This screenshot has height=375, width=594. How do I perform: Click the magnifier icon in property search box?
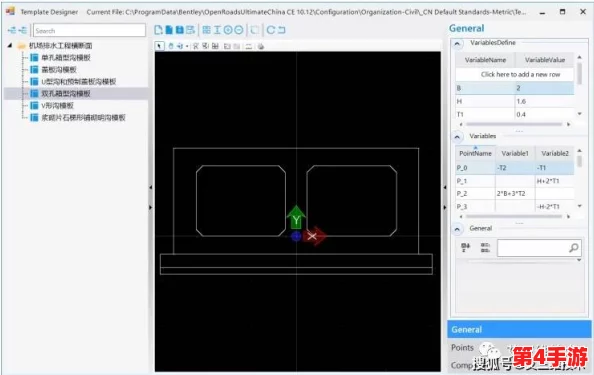574,248
